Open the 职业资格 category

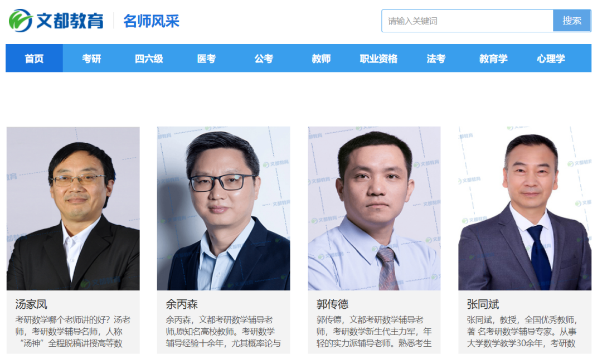pyautogui.click(x=378, y=59)
